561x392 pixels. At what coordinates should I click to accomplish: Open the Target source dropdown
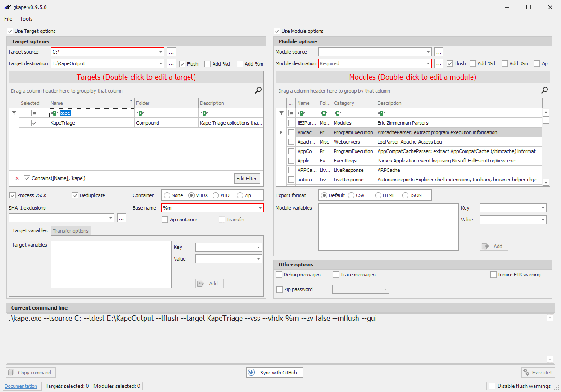[161, 52]
